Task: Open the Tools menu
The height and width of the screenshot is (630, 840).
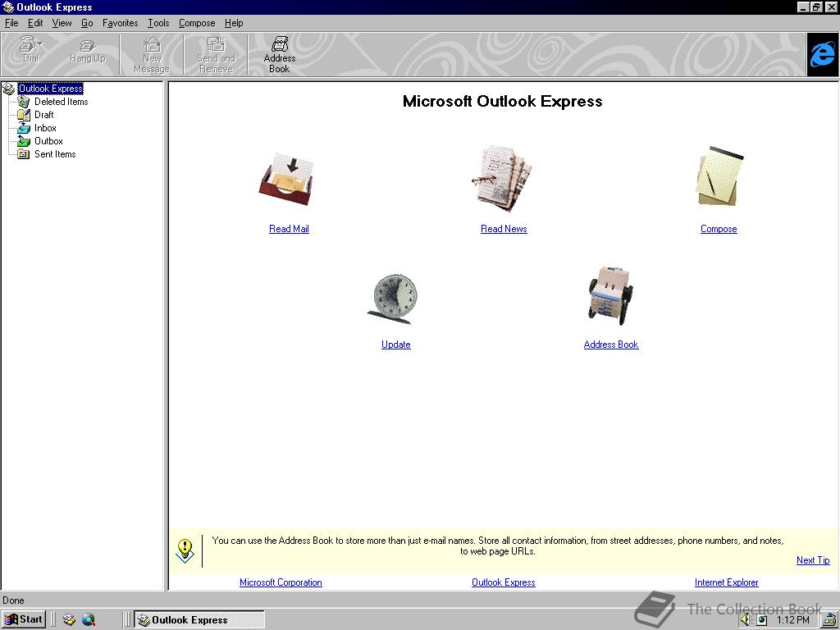Action: (158, 23)
